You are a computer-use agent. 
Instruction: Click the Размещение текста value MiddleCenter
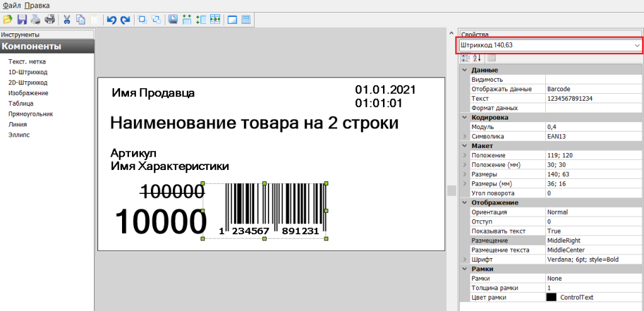(x=594, y=250)
